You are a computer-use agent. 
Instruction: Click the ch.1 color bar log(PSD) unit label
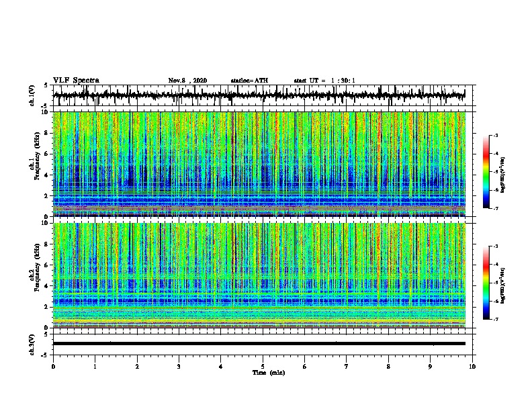503,175
